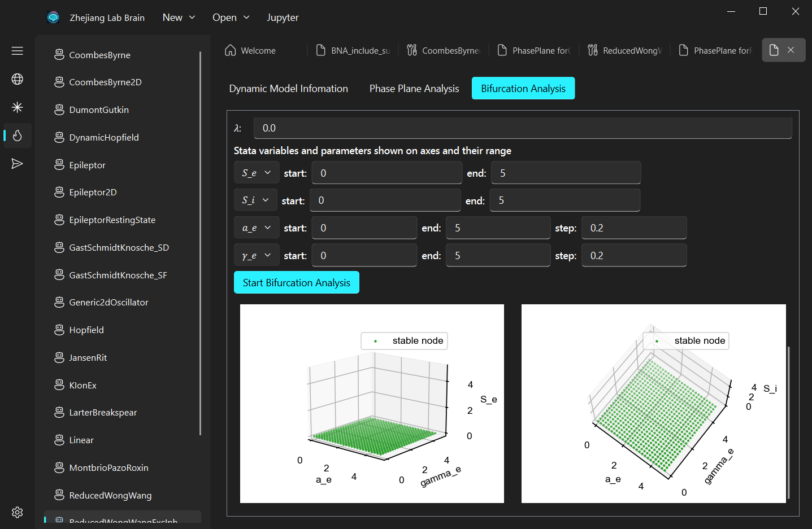Click Start Bifurcation Analysis button
The width and height of the screenshot is (812, 529).
click(297, 283)
